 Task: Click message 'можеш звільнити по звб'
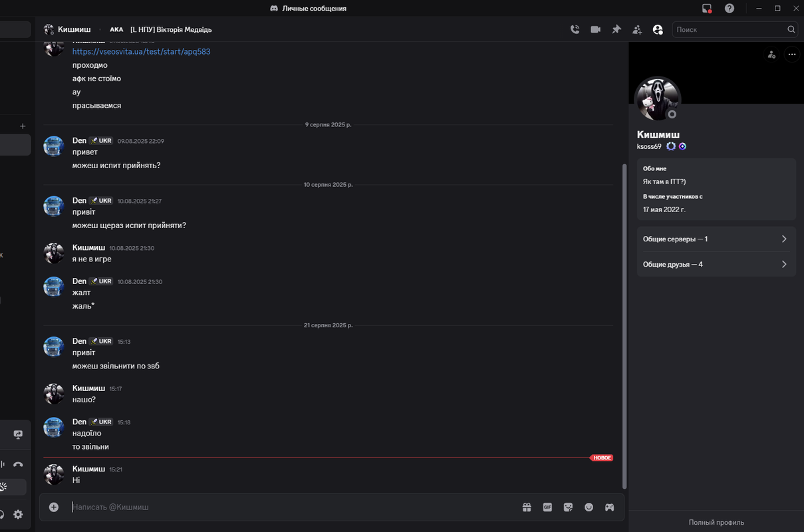[116, 366]
